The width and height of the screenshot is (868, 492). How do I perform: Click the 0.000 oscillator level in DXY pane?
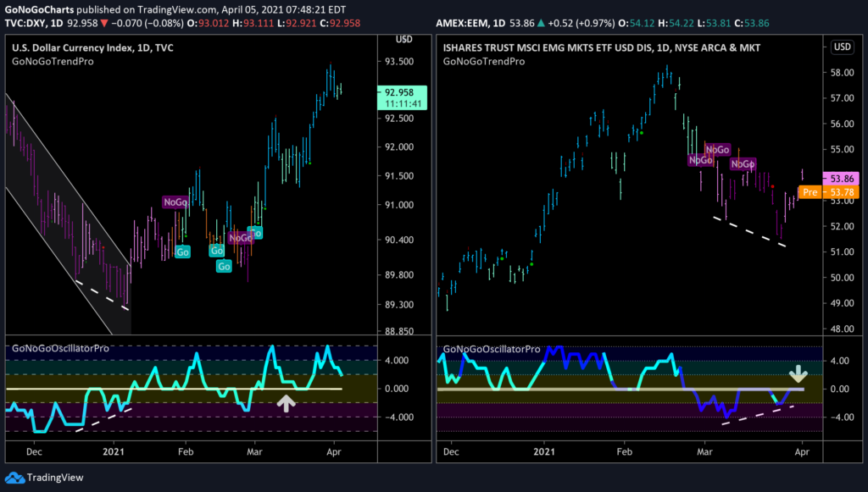coord(397,389)
